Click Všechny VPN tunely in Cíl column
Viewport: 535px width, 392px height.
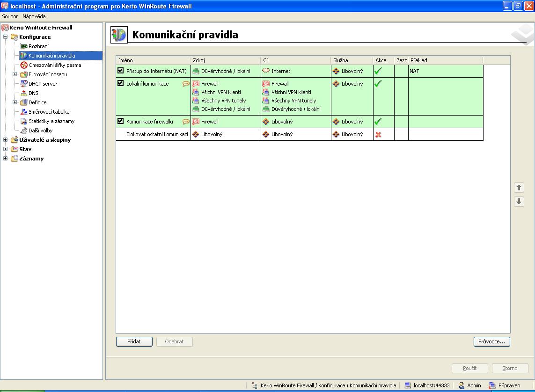tap(294, 101)
